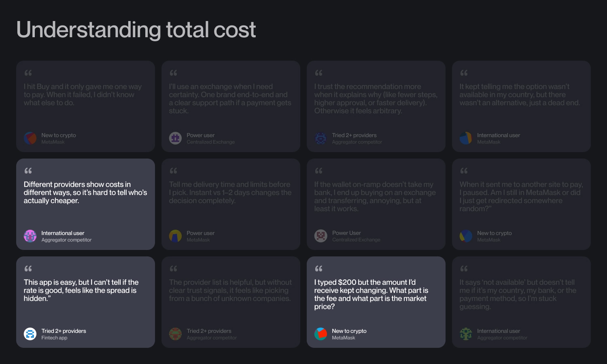Screen dimensions: 607x364
Task: Select the card about hidden spread rate
Action: pyautogui.click(x=85, y=302)
